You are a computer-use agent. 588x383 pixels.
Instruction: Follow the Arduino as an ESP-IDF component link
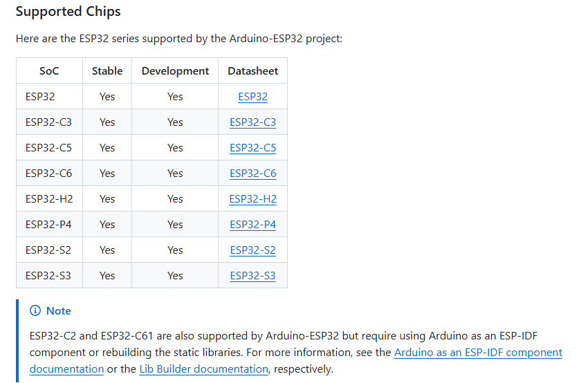tap(478, 353)
